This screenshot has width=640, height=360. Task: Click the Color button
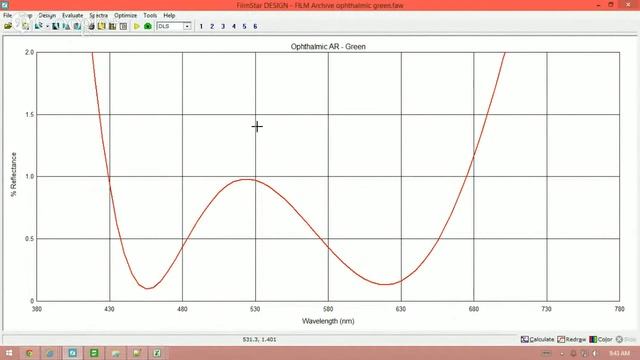[x=601, y=339]
